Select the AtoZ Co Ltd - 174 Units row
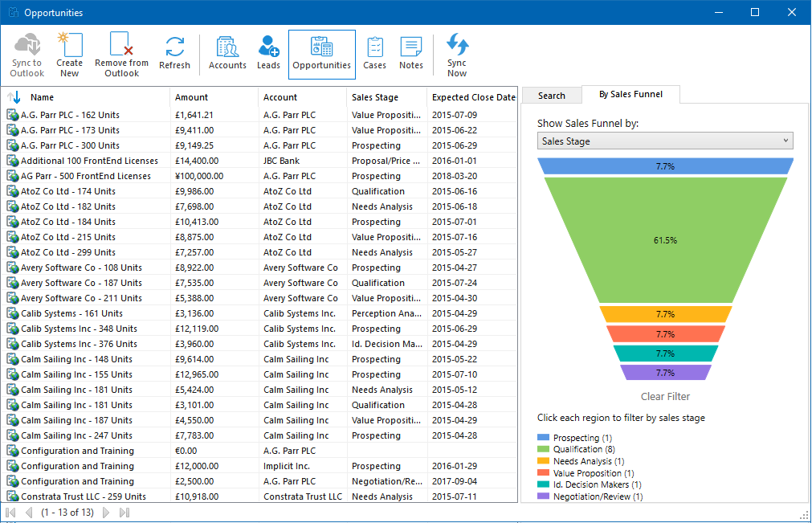The image size is (812, 523). pos(68,191)
